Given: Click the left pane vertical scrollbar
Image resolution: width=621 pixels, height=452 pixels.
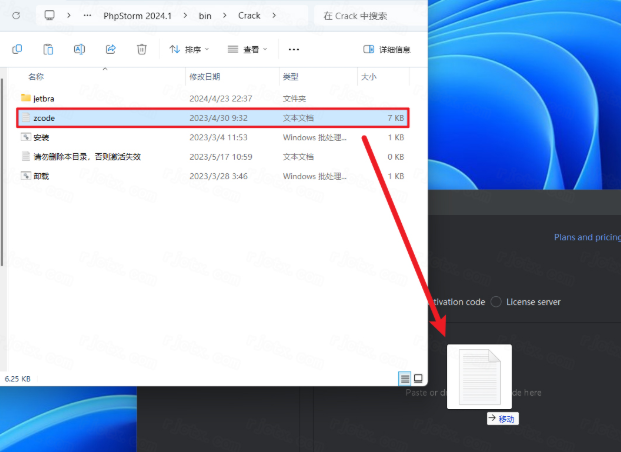Looking at the screenshot, I should pos(2,173).
